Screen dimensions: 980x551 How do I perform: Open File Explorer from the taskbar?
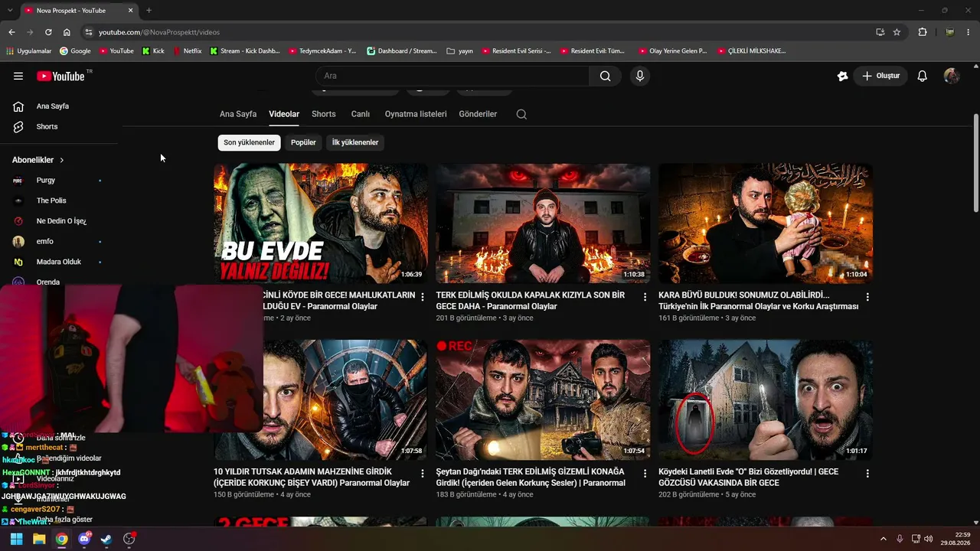(x=39, y=539)
